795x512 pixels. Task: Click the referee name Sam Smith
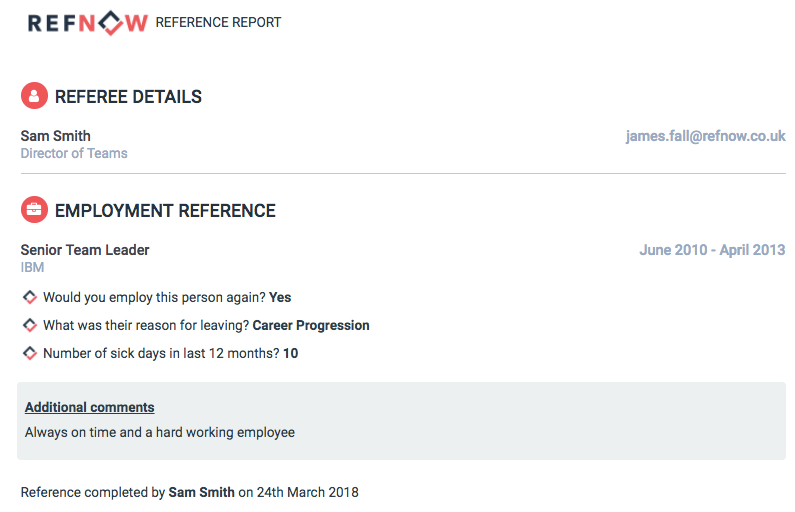click(56, 136)
